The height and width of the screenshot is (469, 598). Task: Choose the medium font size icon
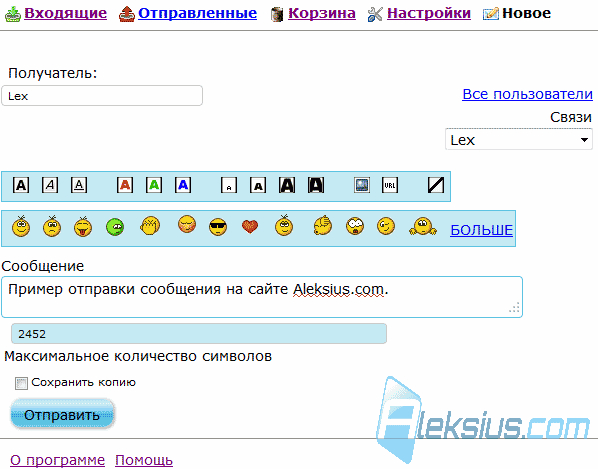click(258, 185)
